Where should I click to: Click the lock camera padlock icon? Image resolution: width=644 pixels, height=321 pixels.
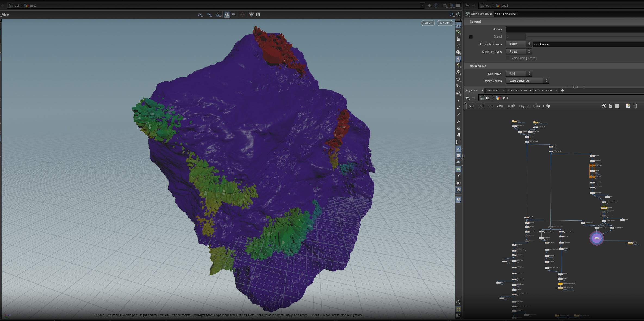pyautogui.click(x=458, y=39)
